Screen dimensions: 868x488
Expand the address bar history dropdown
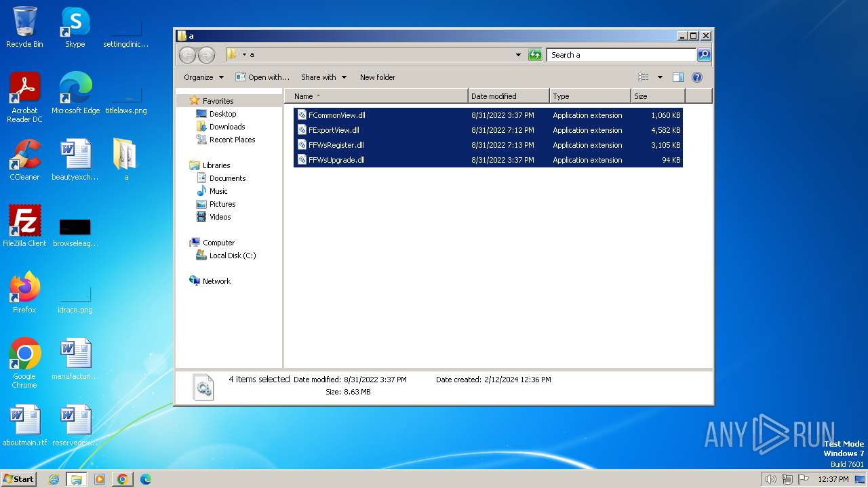(518, 55)
